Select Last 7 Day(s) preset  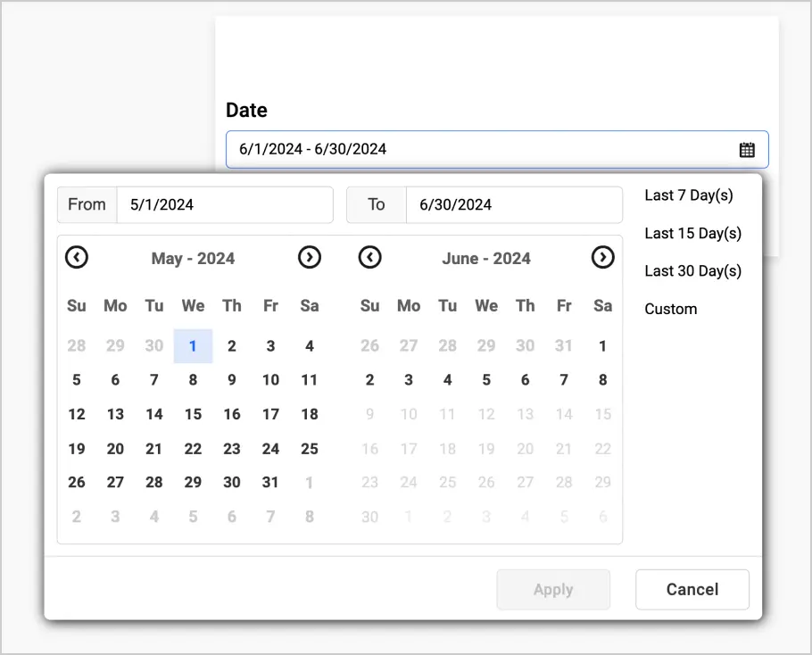[x=688, y=195]
